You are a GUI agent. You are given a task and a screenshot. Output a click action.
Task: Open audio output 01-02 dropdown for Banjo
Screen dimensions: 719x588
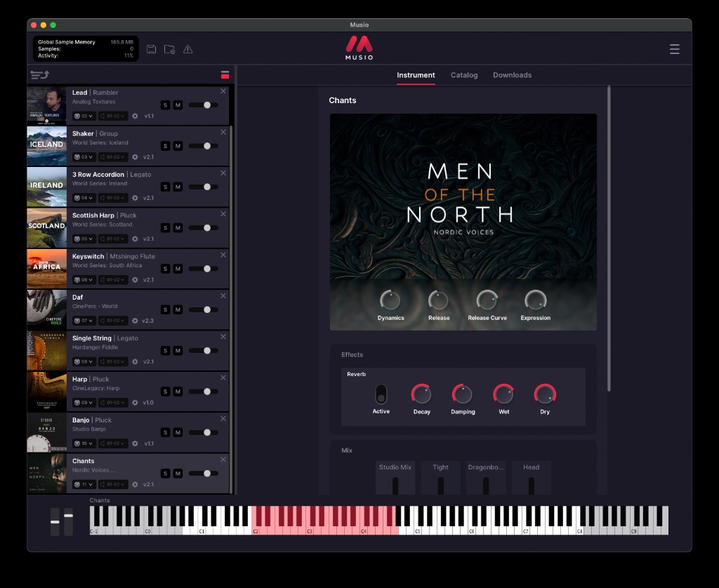point(113,443)
